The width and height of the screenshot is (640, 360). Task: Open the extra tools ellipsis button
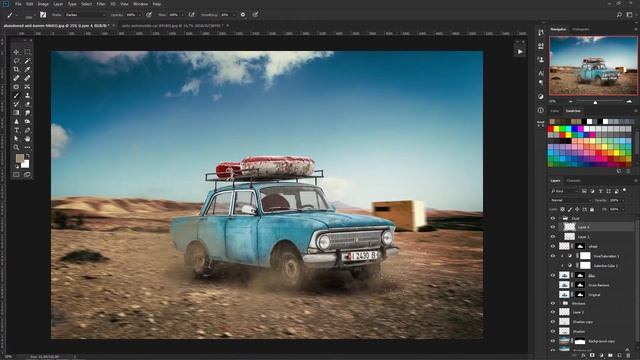(x=27, y=147)
